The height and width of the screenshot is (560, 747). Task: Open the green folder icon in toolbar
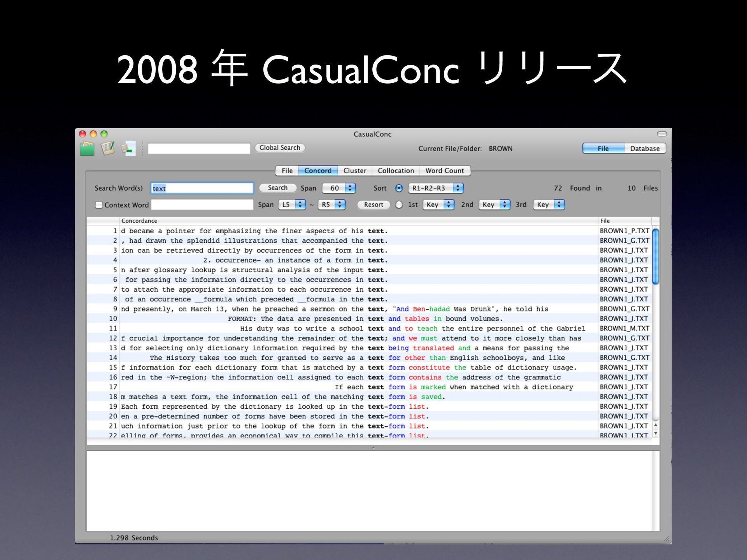[87, 149]
